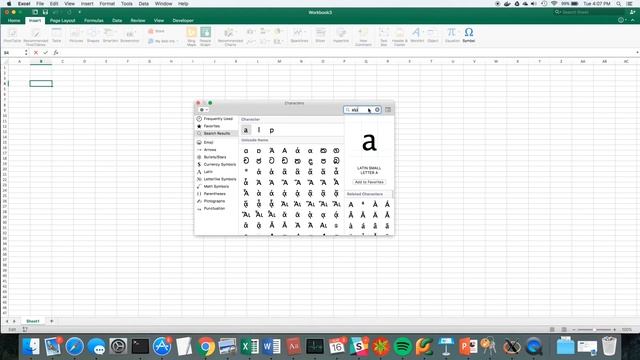
Task: Confirm entry with formula bar checkmark
Action: [45, 53]
